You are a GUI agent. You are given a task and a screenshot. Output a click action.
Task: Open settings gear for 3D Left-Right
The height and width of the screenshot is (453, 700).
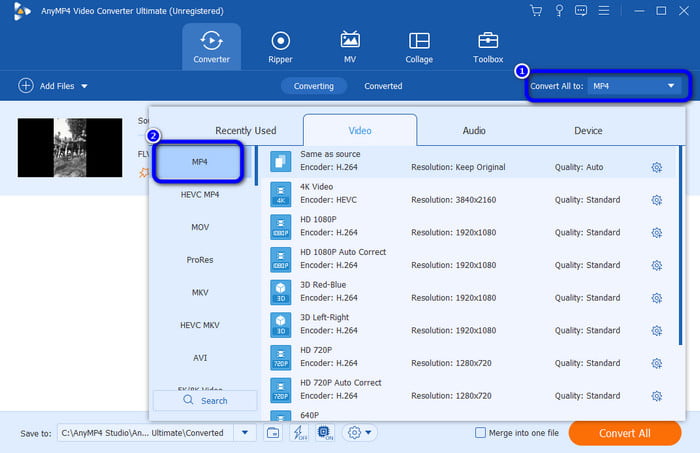coord(656,330)
